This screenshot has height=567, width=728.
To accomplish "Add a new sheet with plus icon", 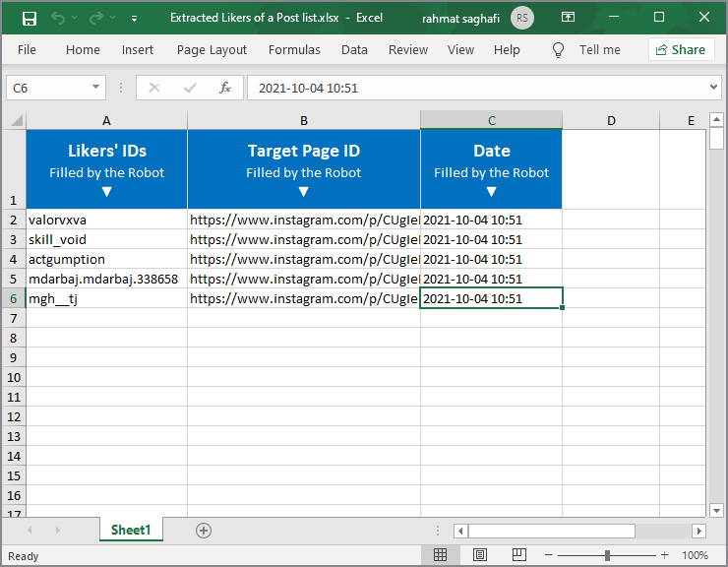I will point(204,531).
